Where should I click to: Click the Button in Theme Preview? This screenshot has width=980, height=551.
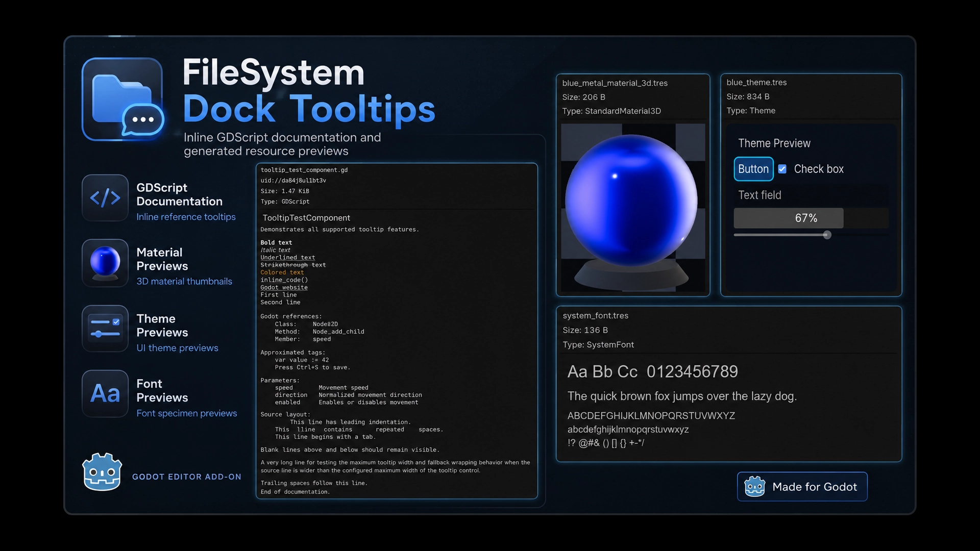[753, 169]
